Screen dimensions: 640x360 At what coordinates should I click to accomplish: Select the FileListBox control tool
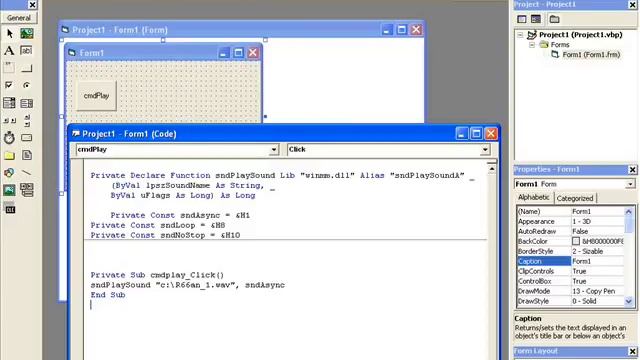(x=27, y=156)
